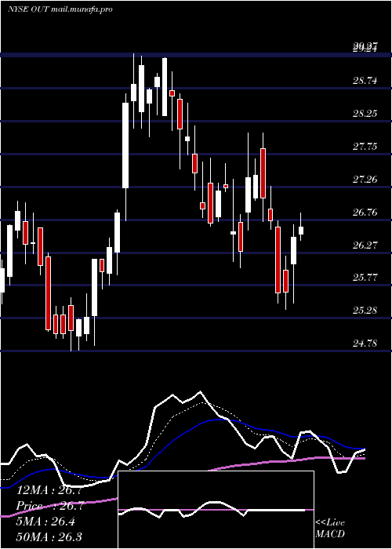Image resolution: width=392 pixels, height=549 pixels.
Task: Click the 26.76 price level label
Action: pyautogui.click(x=365, y=213)
